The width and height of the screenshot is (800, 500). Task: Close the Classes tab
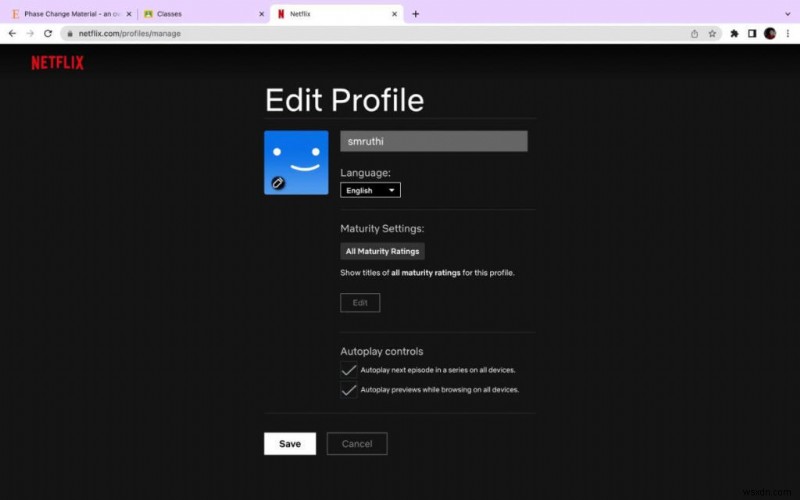click(x=261, y=14)
